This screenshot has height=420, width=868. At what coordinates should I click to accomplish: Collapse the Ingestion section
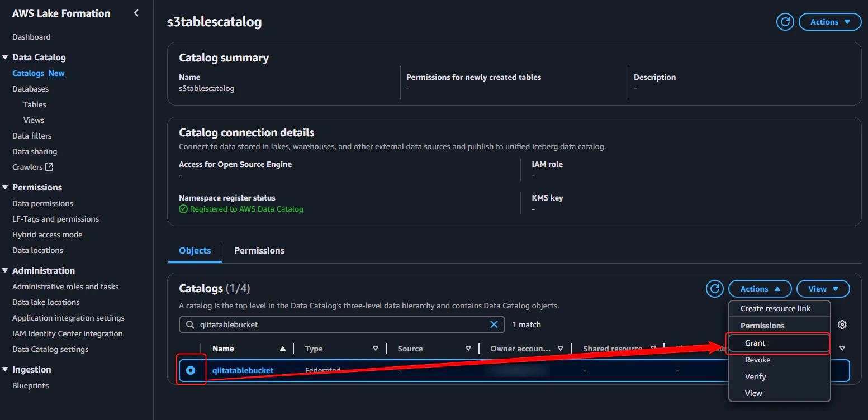(5, 369)
